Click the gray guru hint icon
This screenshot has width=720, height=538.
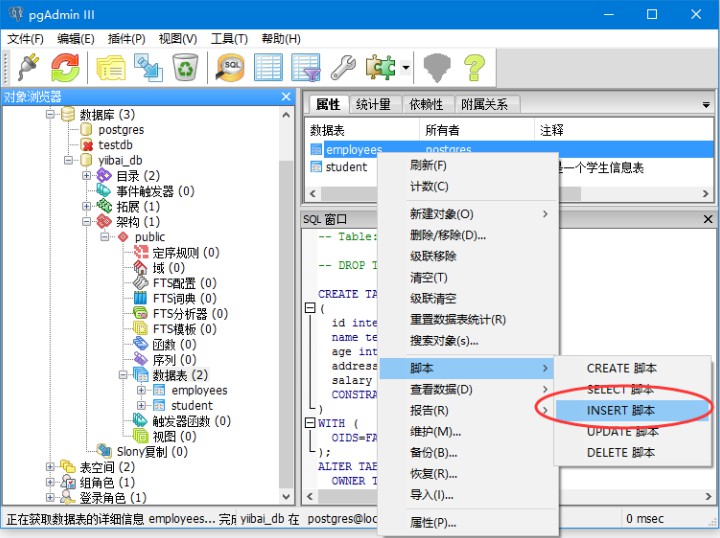[x=437, y=67]
